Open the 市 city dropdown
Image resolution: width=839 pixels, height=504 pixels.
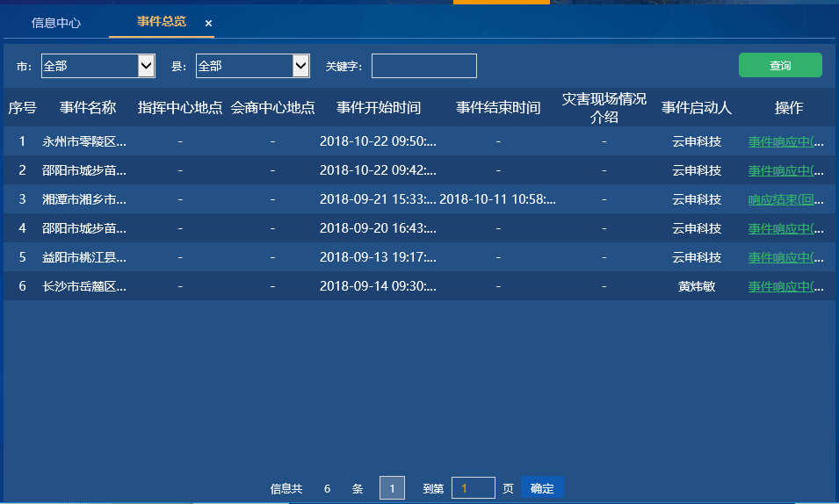coord(98,66)
